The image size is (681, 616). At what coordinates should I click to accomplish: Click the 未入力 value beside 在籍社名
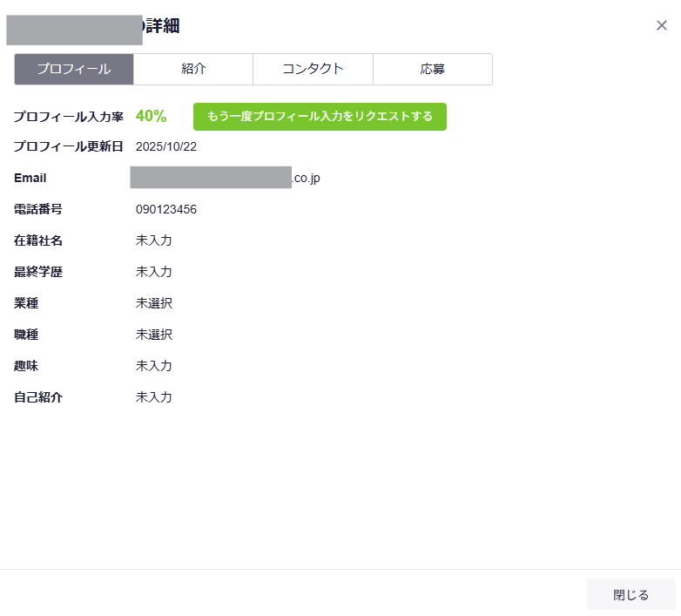154,240
